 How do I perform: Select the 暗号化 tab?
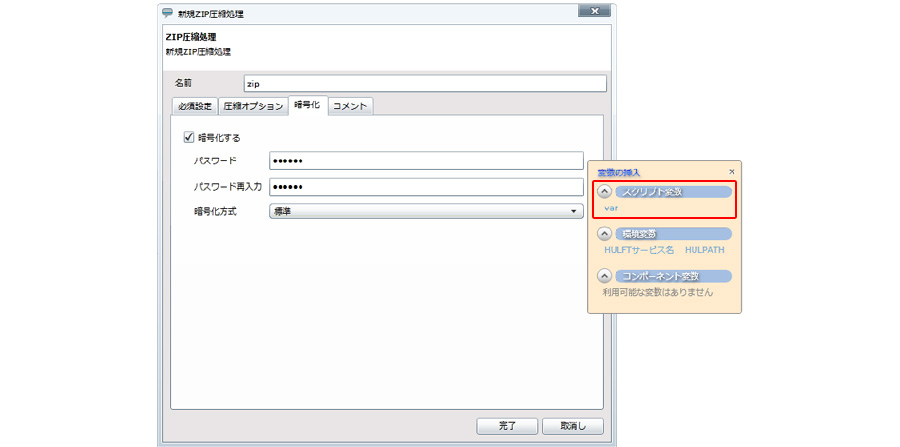tap(307, 105)
